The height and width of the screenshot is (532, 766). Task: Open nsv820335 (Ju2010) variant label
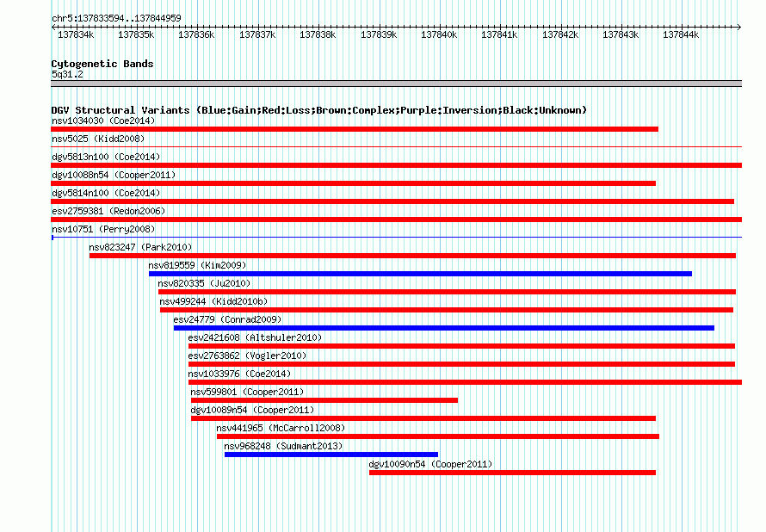[204, 283]
